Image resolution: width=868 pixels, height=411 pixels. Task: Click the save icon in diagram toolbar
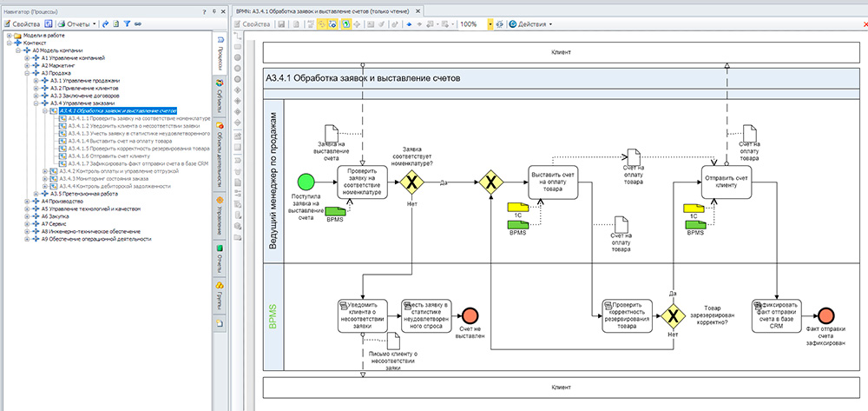pyautogui.click(x=282, y=24)
